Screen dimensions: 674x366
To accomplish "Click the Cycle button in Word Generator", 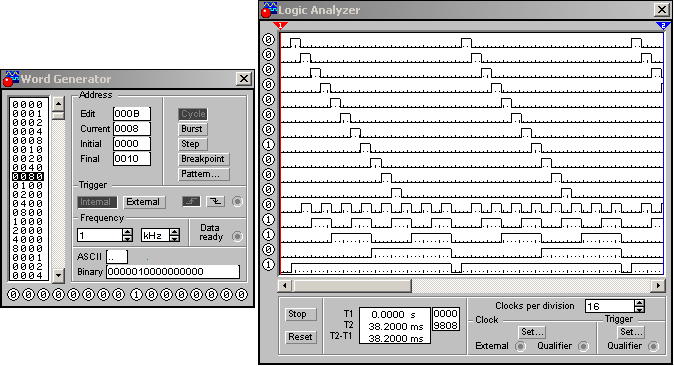I will tap(193, 114).
